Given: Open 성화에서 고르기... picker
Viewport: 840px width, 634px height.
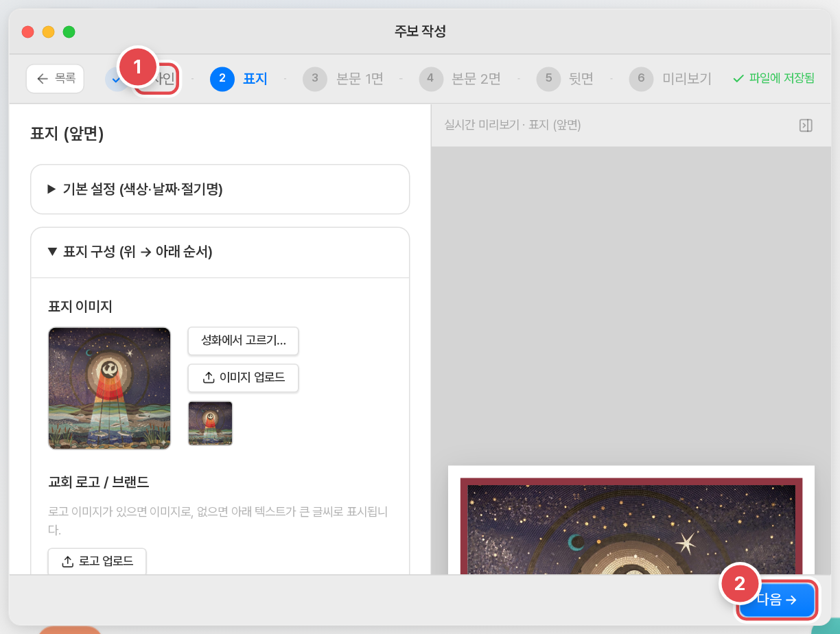Looking at the screenshot, I should click(x=244, y=341).
